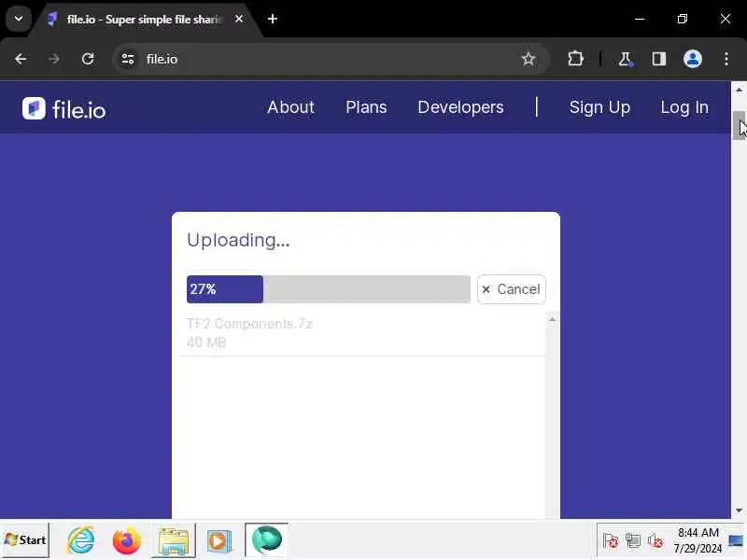Click the Log In link

684,107
